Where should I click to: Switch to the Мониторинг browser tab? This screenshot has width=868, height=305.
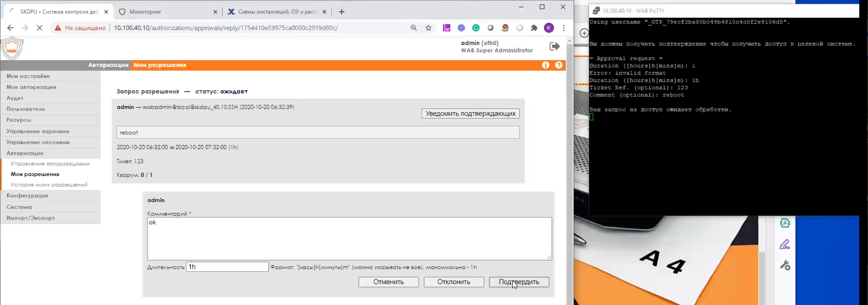[x=168, y=12]
